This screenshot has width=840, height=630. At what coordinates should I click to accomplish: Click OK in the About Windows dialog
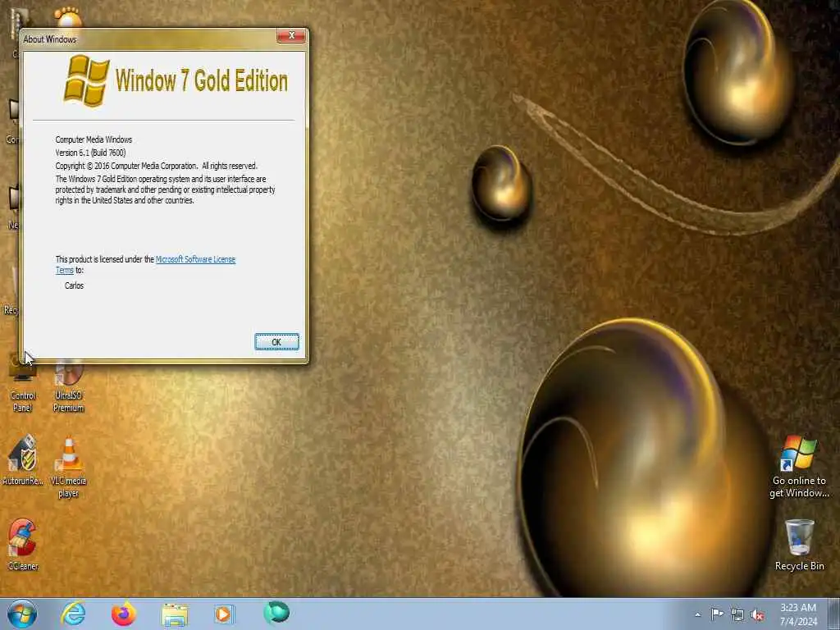click(x=276, y=342)
